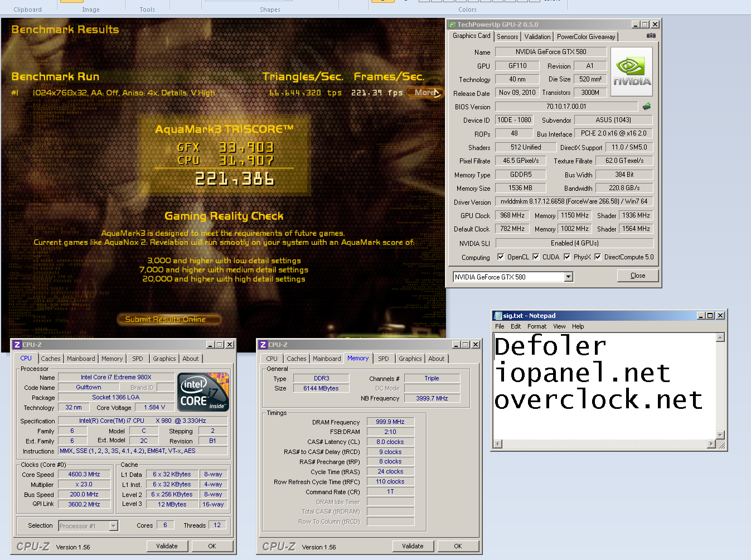Viewport: 751px width, 560px height.
Task: Switch to GPU-Z Validation tab
Action: [x=537, y=37]
